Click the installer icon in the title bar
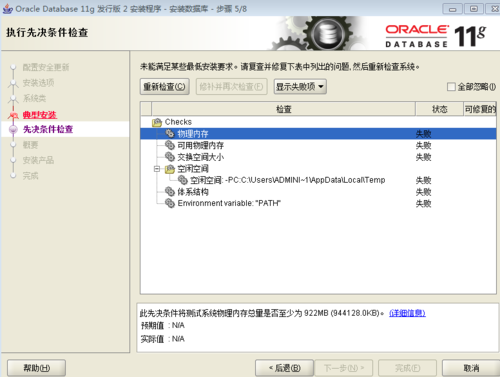 (7, 9)
